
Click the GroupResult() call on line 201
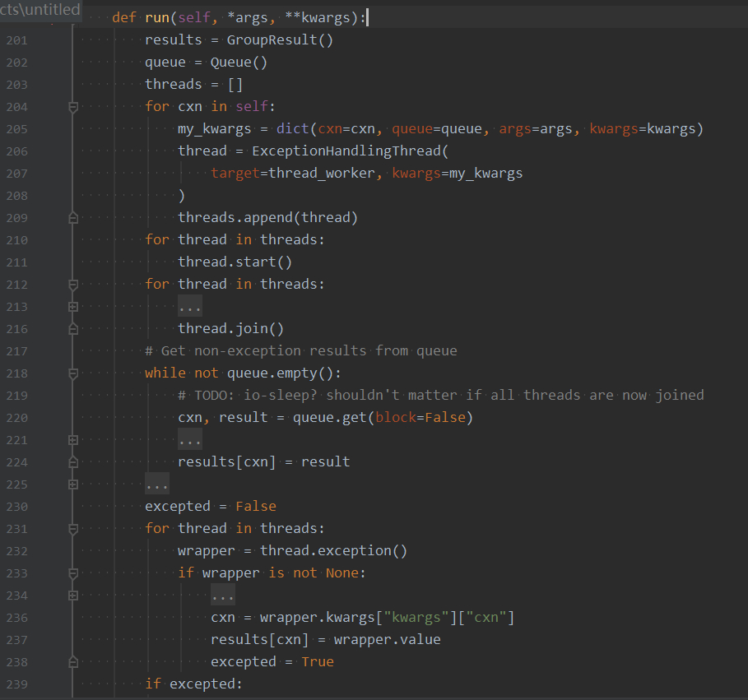pyautogui.click(x=280, y=40)
